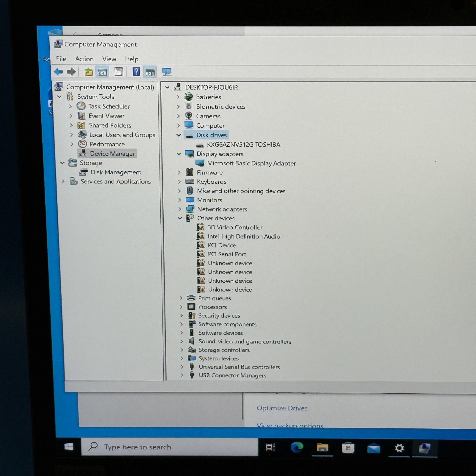This screenshot has height=476, width=476.
Task: Click the Firmware chip icon
Action: pyautogui.click(x=190, y=172)
